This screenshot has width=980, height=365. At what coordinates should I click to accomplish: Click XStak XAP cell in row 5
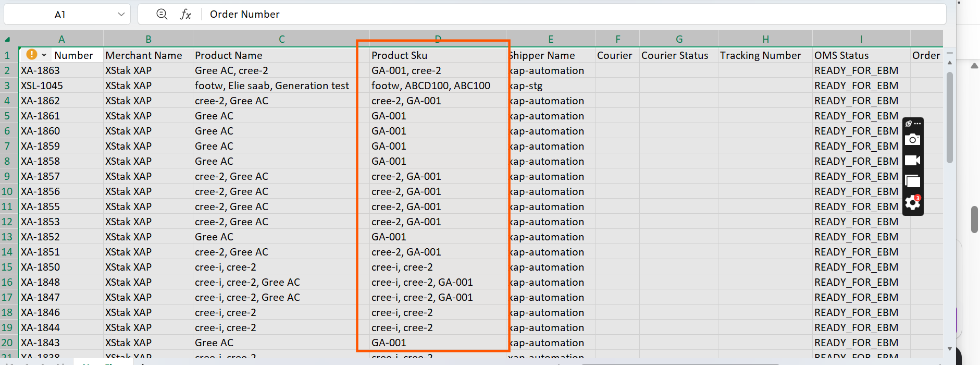(x=148, y=116)
